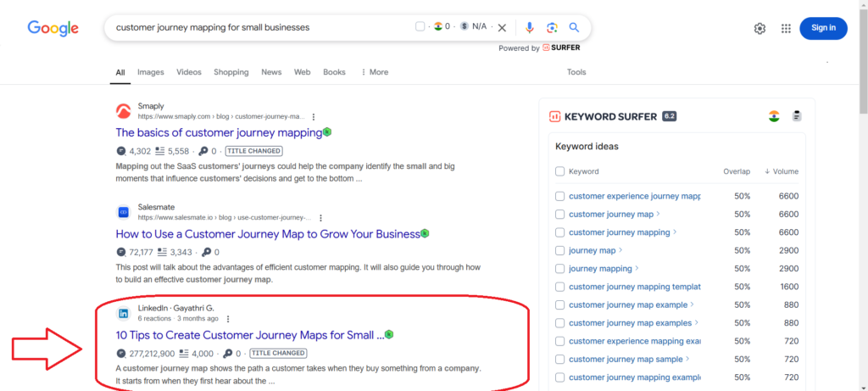The image size is (868, 391).
Task: Tick the checkbox inside the search bar
Action: click(420, 26)
